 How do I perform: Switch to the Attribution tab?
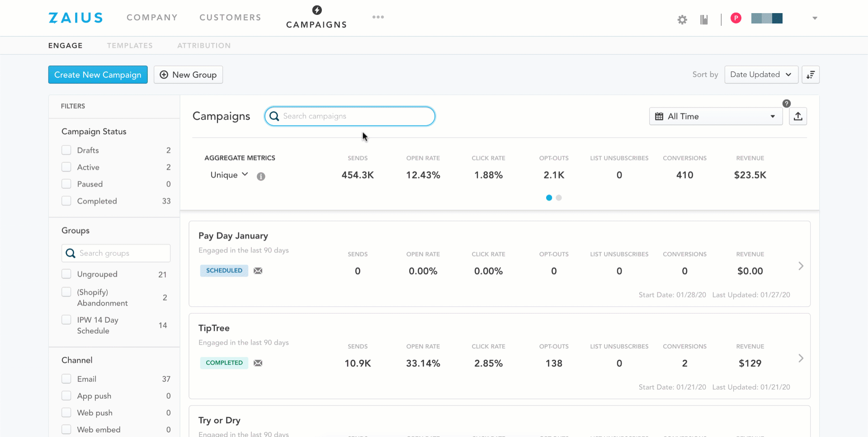click(x=204, y=46)
